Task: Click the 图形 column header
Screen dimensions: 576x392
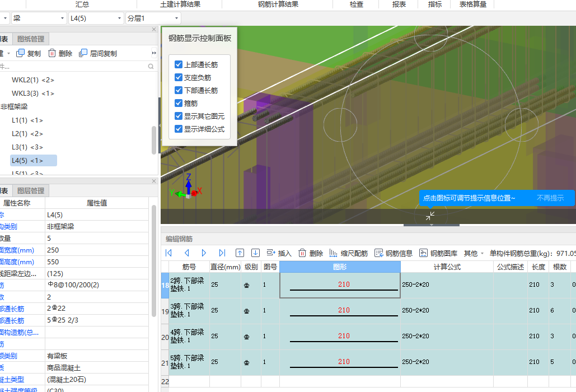Action: coord(340,267)
